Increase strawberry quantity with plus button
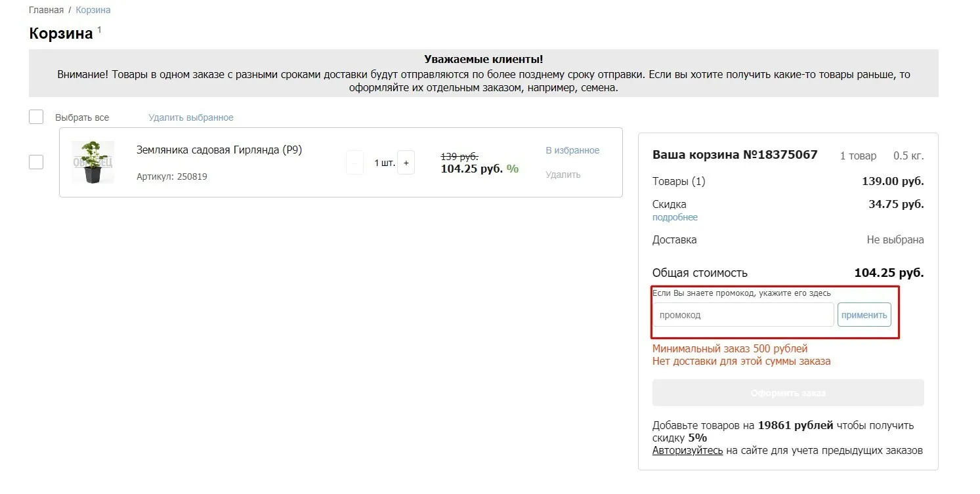 point(406,163)
